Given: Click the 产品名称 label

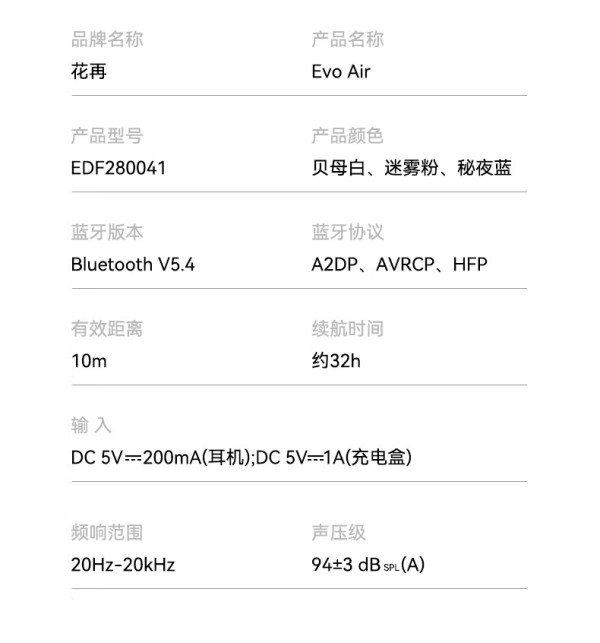Looking at the screenshot, I should pos(347,39).
